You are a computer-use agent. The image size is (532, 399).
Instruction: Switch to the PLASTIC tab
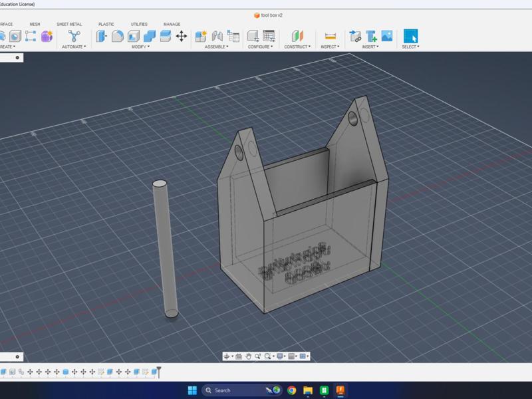(x=106, y=24)
